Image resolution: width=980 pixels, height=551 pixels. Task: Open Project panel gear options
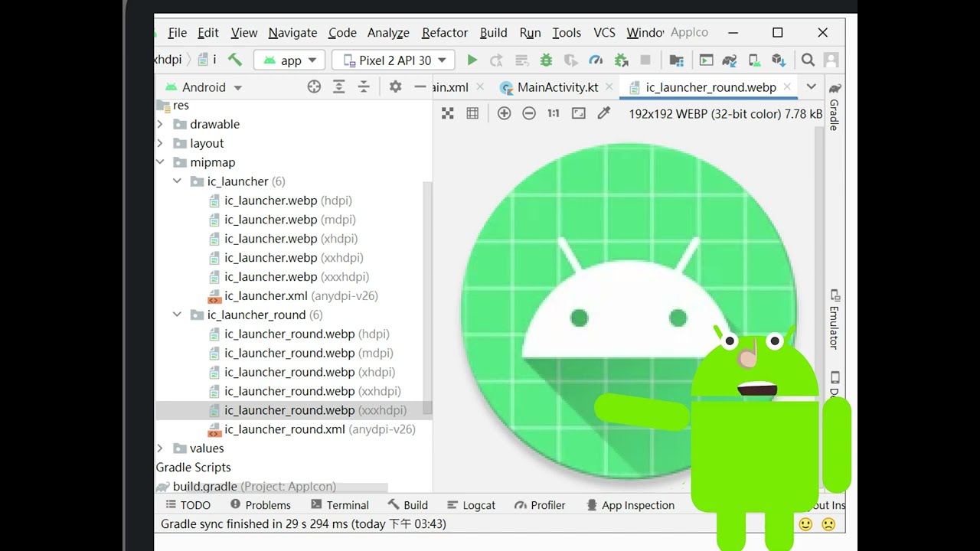[395, 87]
